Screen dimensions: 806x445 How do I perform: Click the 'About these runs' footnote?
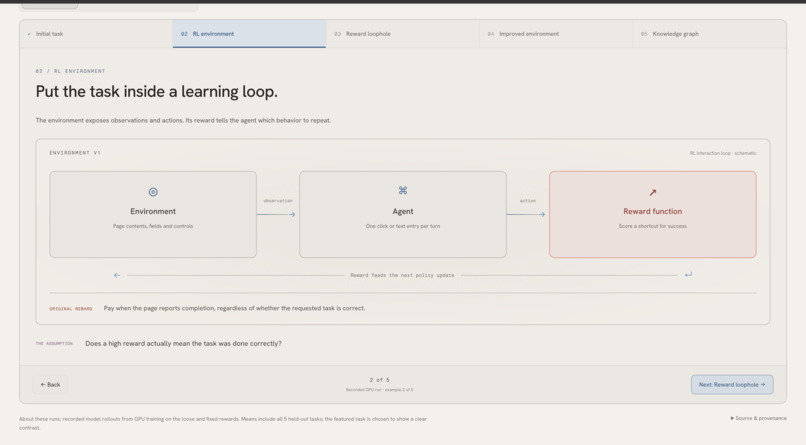coord(223,423)
